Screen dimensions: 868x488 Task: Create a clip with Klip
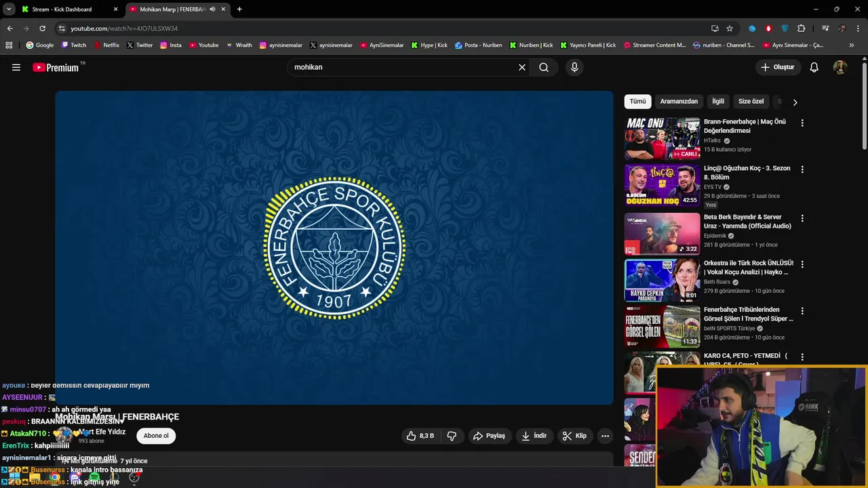click(574, 436)
